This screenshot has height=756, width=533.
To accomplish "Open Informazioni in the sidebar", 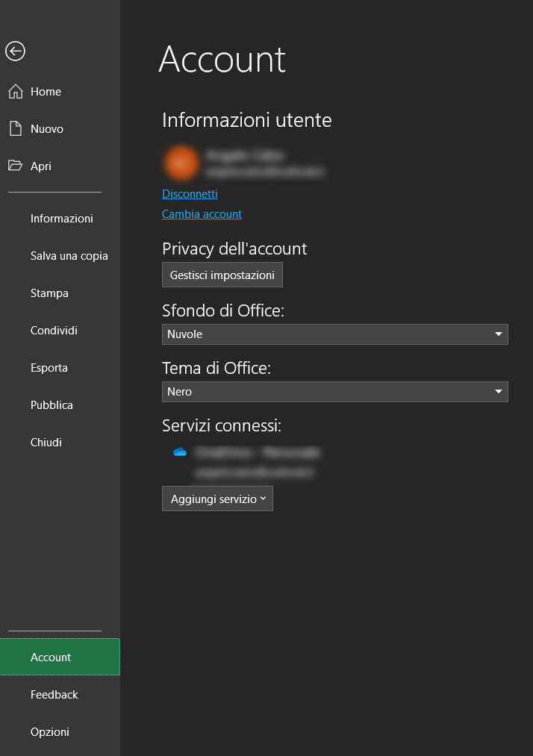I will pyautogui.click(x=62, y=219).
